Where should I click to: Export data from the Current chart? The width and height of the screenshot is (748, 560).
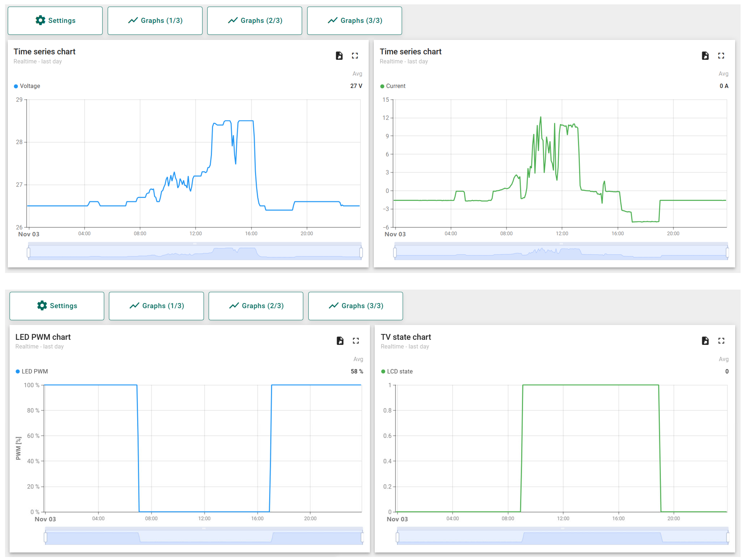705,56
